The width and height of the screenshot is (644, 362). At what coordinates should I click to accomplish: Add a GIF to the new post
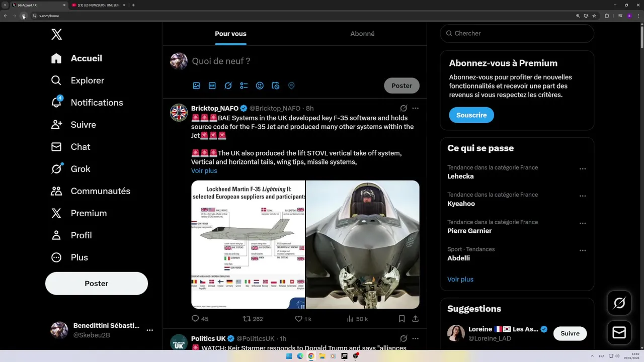coord(212,86)
